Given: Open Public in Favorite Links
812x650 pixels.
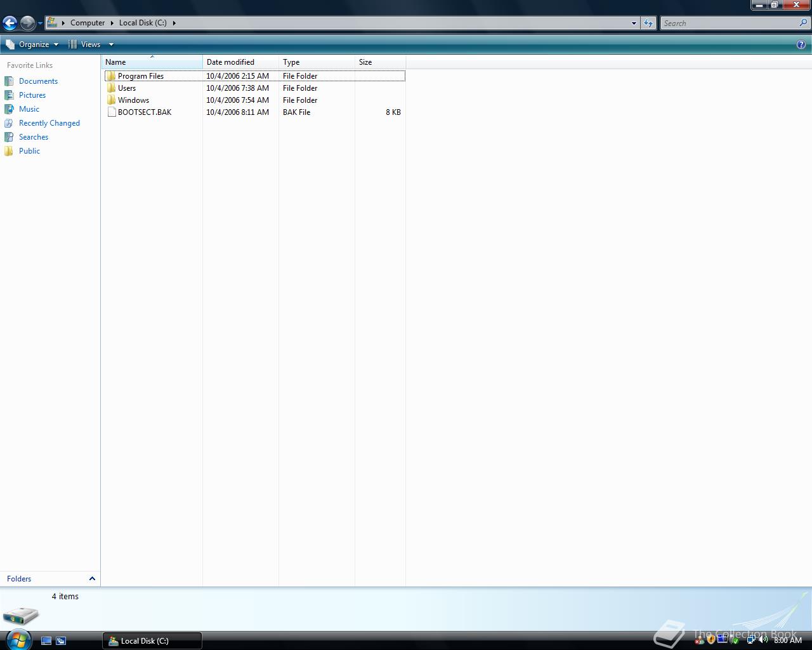Looking at the screenshot, I should [x=29, y=151].
